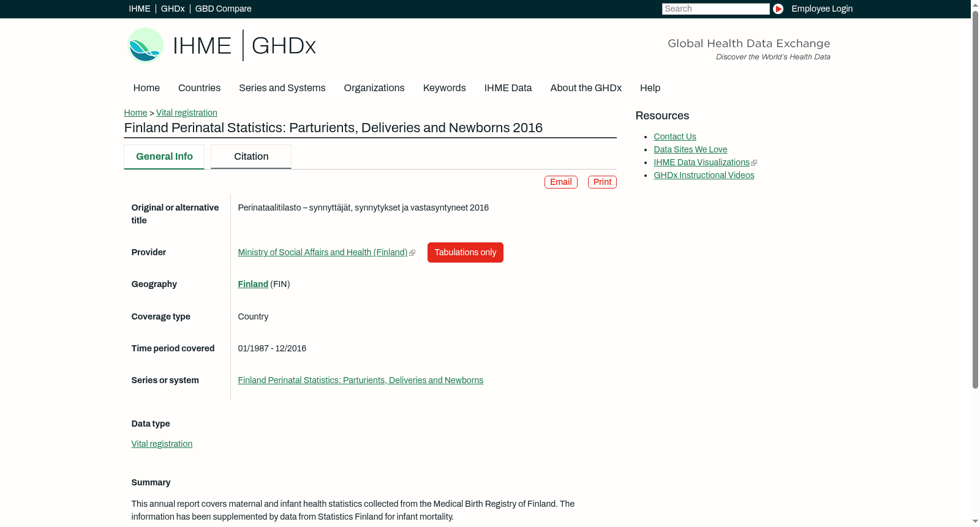Screen dimensions: 980x527
Task: Open the Finland Perinatal Statistics series link
Action: point(361,380)
